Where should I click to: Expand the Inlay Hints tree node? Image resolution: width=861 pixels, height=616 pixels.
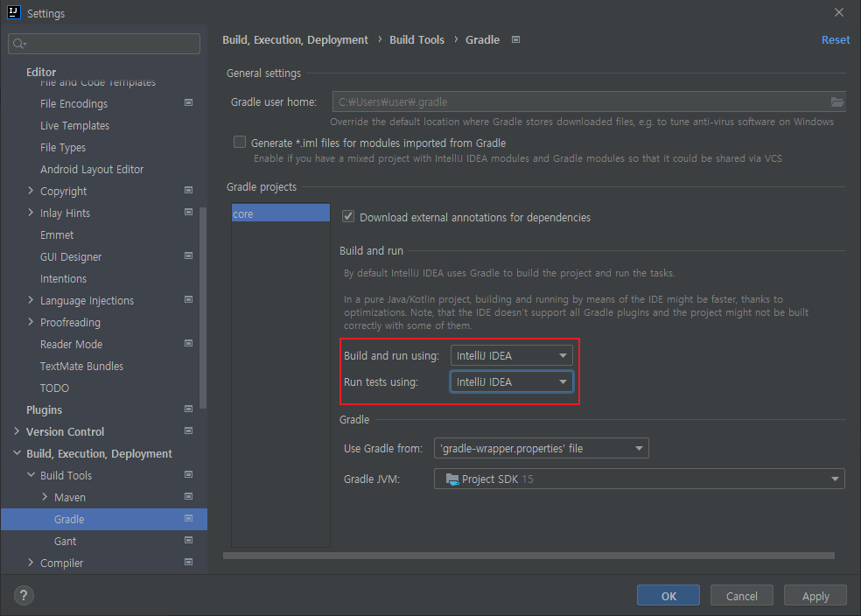click(31, 213)
